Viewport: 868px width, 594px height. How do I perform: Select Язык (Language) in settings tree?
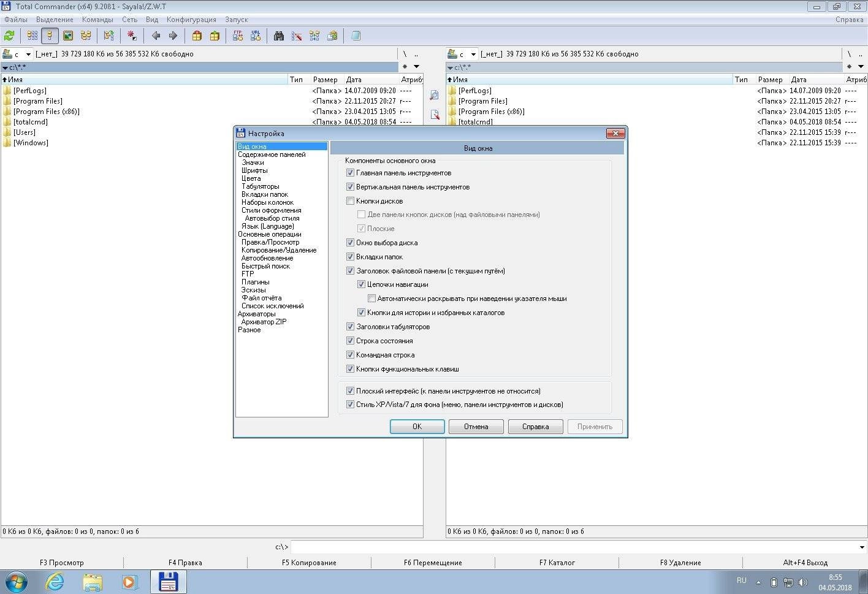tap(268, 226)
